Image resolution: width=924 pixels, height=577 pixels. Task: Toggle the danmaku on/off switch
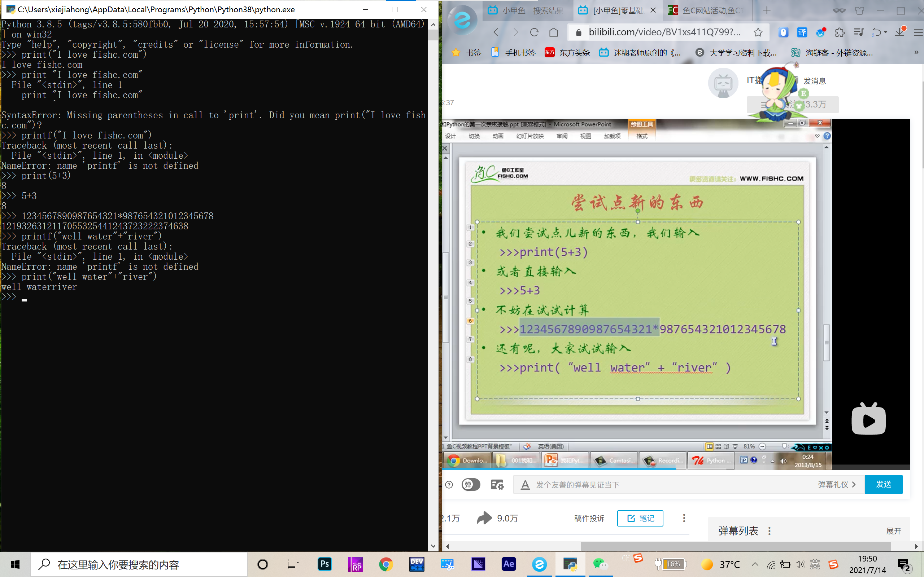[471, 484]
